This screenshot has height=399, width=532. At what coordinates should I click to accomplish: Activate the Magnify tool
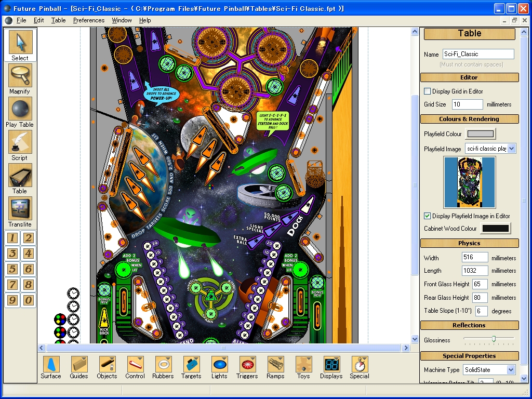(x=20, y=78)
